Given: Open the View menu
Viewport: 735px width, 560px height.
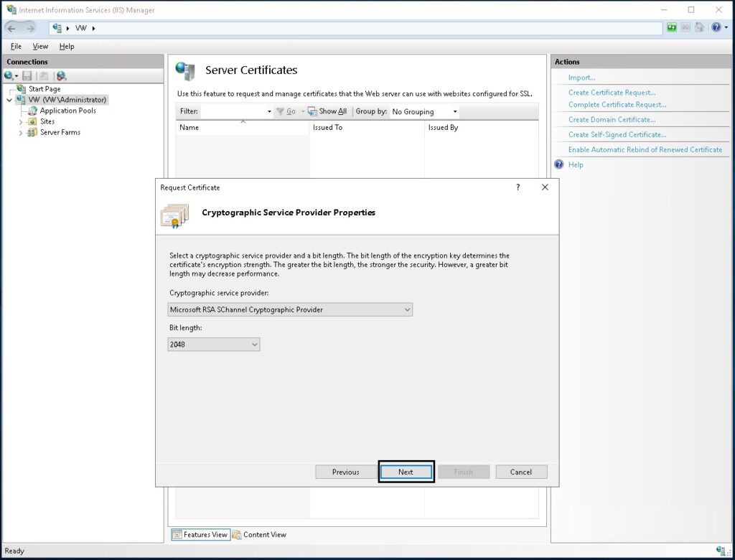Looking at the screenshot, I should click(x=40, y=47).
